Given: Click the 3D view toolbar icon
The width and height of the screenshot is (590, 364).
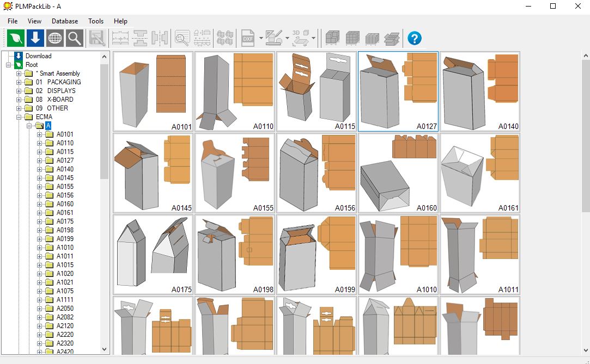Looking at the screenshot, I should tap(300, 38).
